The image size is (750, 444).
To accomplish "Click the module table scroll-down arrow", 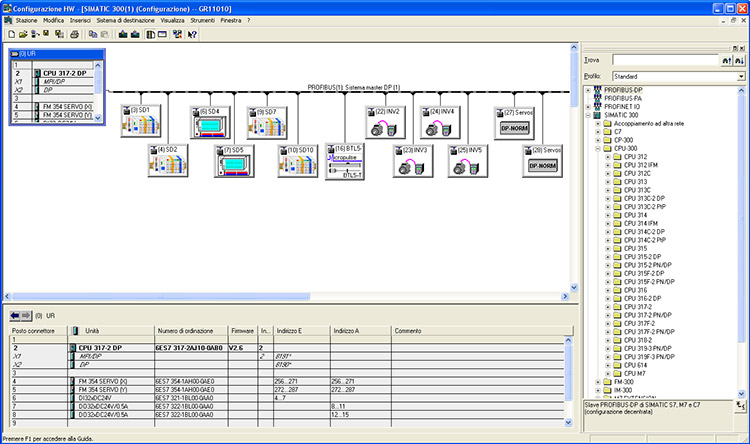I will point(568,422).
